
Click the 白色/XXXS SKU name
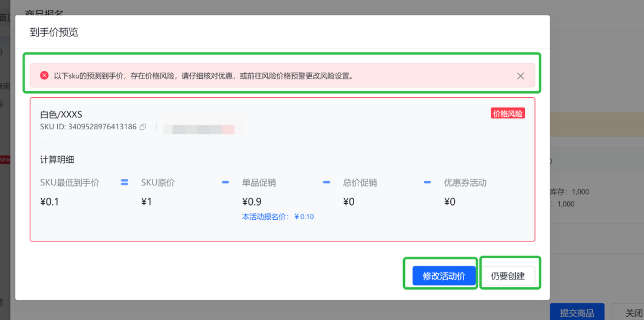coord(61,114)
